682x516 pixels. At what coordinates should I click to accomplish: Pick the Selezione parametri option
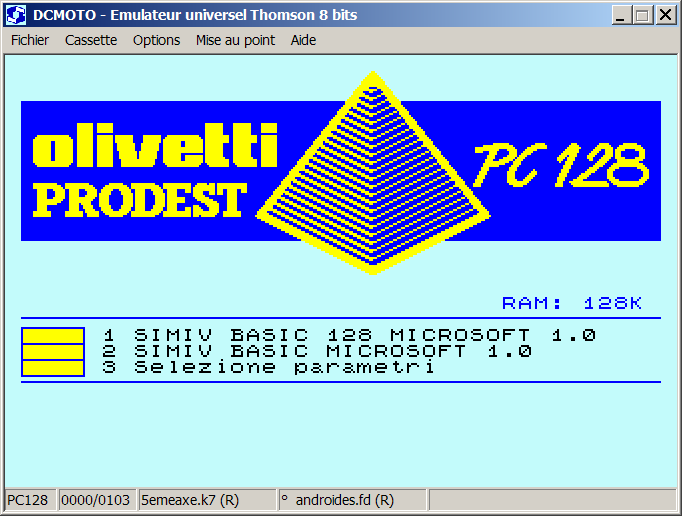269,367
